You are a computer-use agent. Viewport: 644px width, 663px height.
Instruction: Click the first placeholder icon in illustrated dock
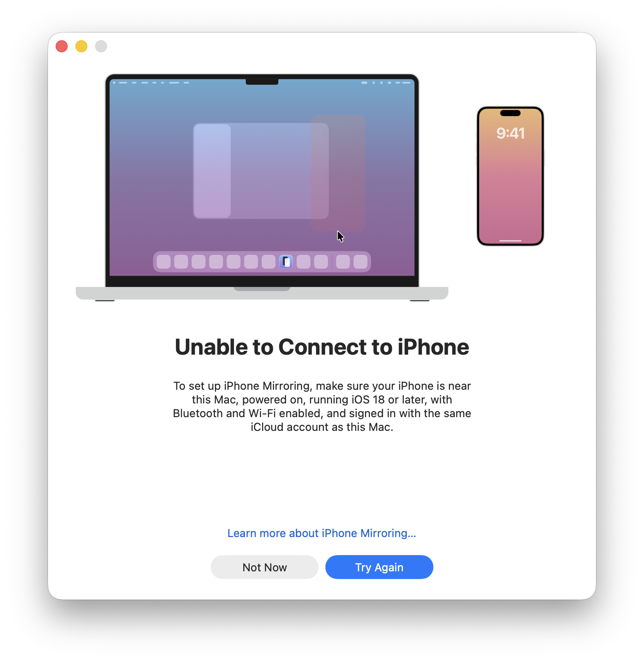pyautogui.click(x=164, y=262)
